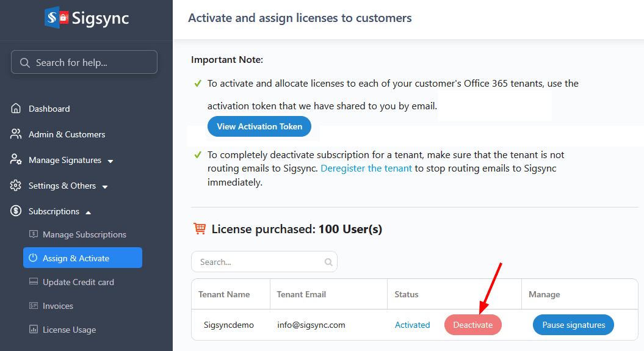
Task: Click the Admin & Customers people icon
Action: [16, 134]
